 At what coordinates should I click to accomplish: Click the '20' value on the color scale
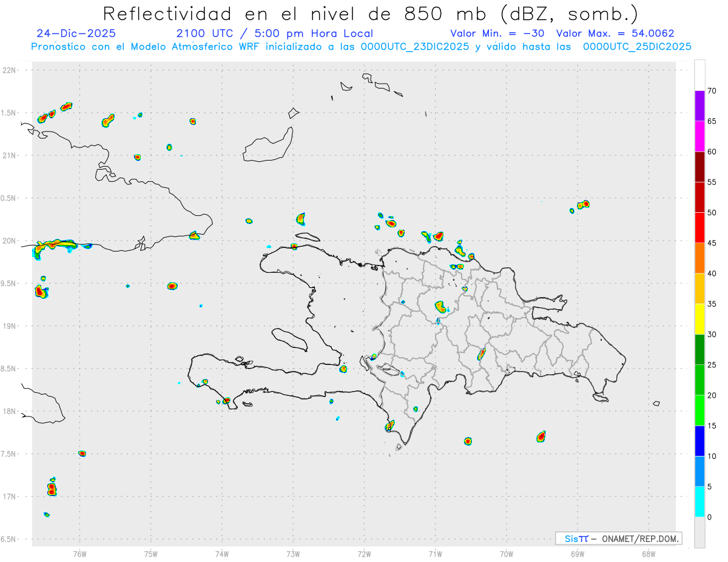712,395
